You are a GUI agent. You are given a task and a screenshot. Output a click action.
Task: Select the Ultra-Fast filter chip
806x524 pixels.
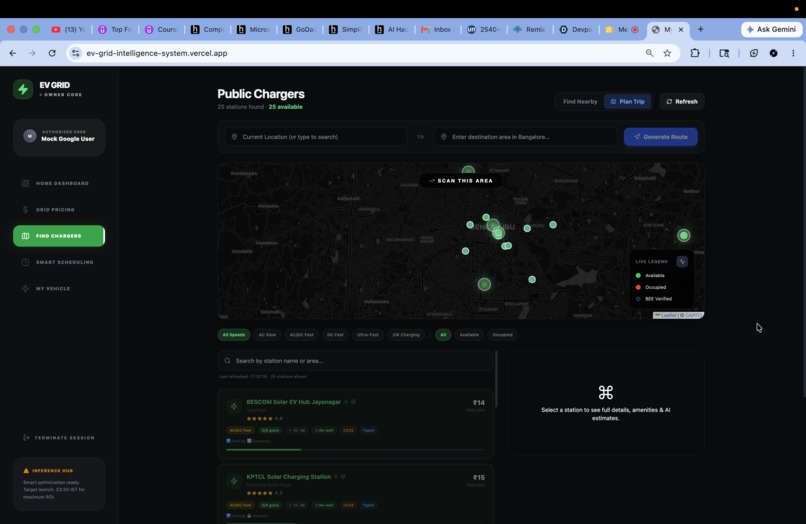[x=368, y=335]
